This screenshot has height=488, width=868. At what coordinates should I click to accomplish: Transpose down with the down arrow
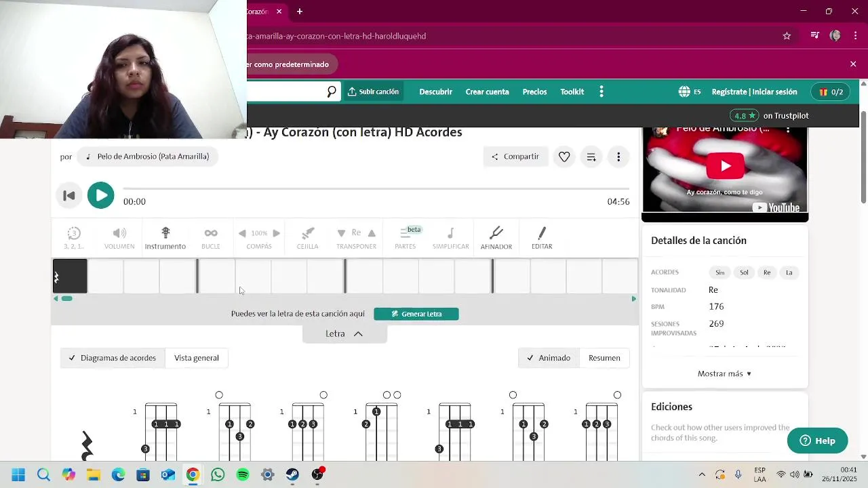341,233
